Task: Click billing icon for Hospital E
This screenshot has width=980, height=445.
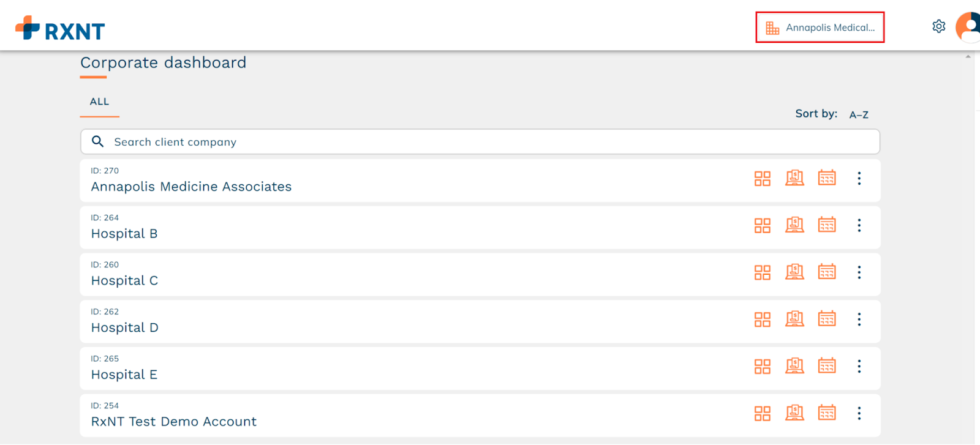Action: [x=794, y=366]
